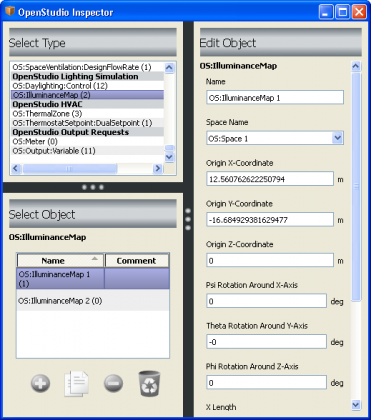
Task: Click the Origin Y-Coordinate field
Action: click(x=270, y=220)
